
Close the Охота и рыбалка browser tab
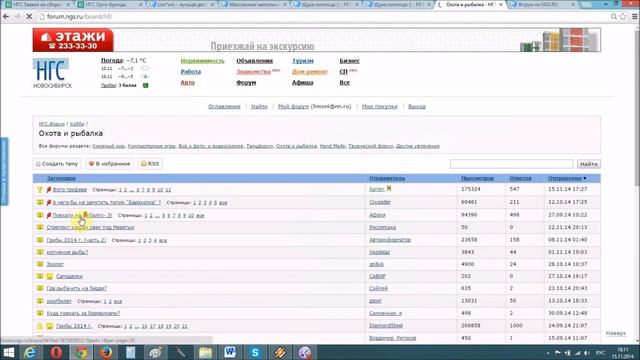[501, 4]
